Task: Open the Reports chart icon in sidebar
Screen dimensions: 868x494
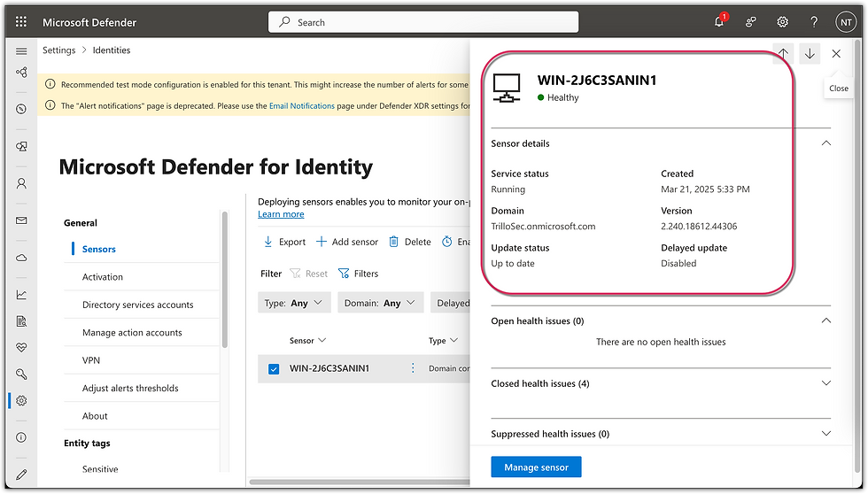Action: click(x=21, y=295)
